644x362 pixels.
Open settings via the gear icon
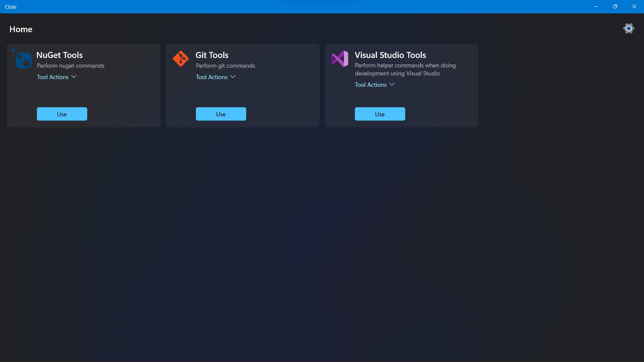pos(629,28)
